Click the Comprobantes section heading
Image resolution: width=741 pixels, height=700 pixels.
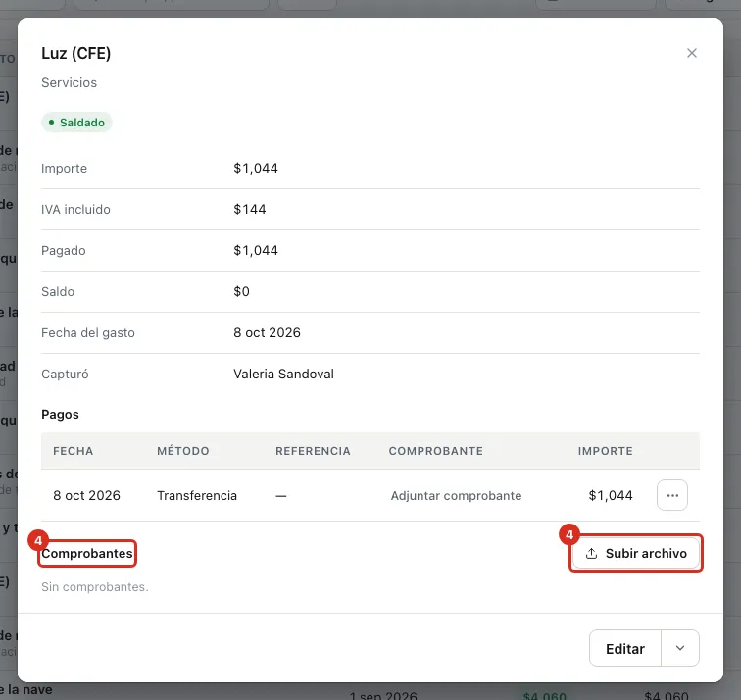tap(87, 554)
